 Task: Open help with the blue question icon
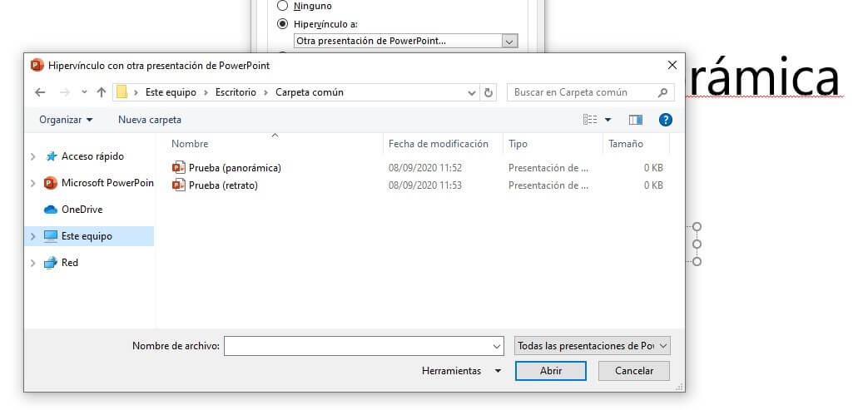(x=666, y=120)
